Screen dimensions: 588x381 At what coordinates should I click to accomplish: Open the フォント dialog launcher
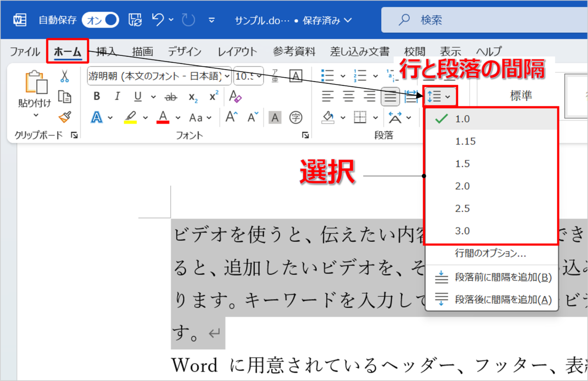(x=305, y=136)
